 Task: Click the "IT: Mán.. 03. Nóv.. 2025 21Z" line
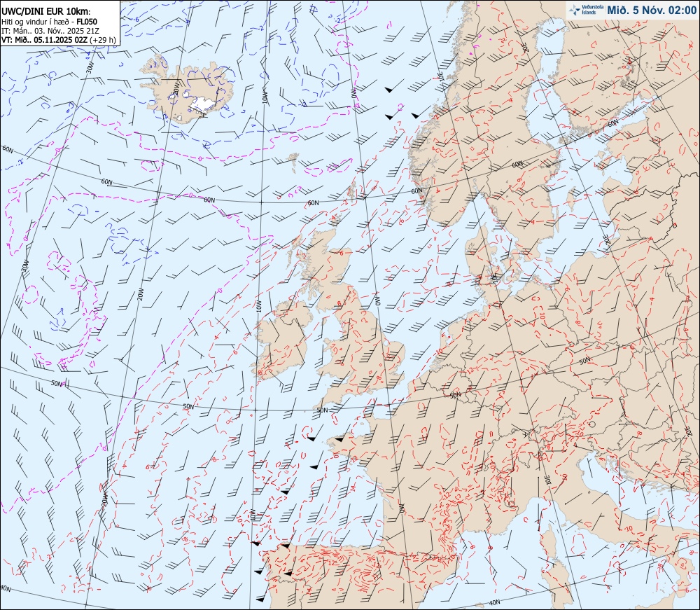50,31
